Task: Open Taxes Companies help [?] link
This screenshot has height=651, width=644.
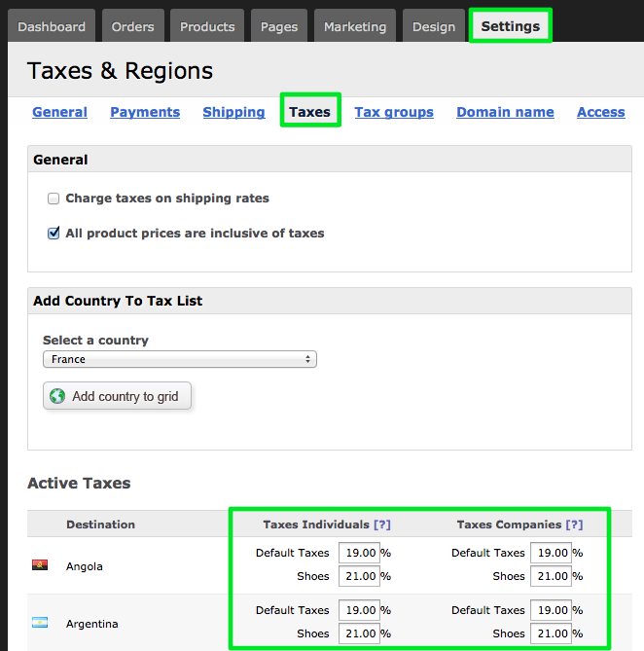Action: [x=574, y=524]
